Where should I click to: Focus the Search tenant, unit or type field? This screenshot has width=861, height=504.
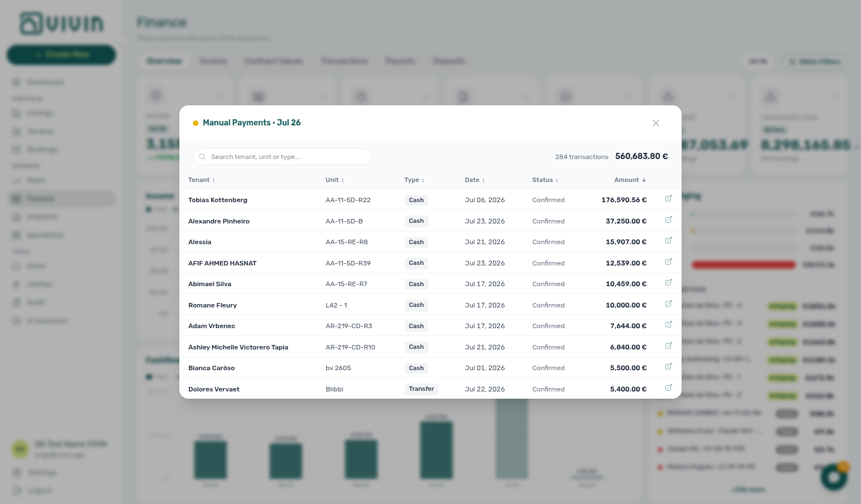pyautogui.click(x=283, y=157)
